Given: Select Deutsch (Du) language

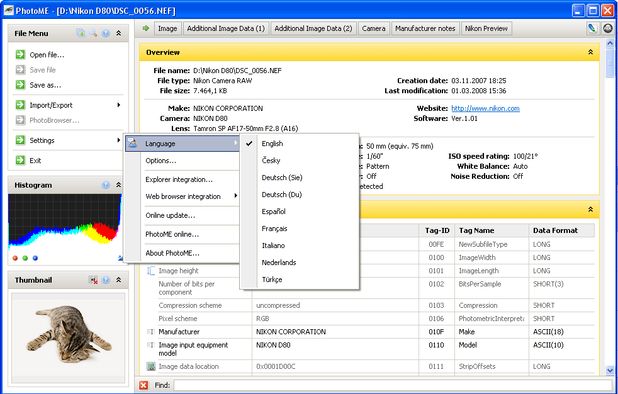Looking at the screenshot, I should [x=300, y=194].
